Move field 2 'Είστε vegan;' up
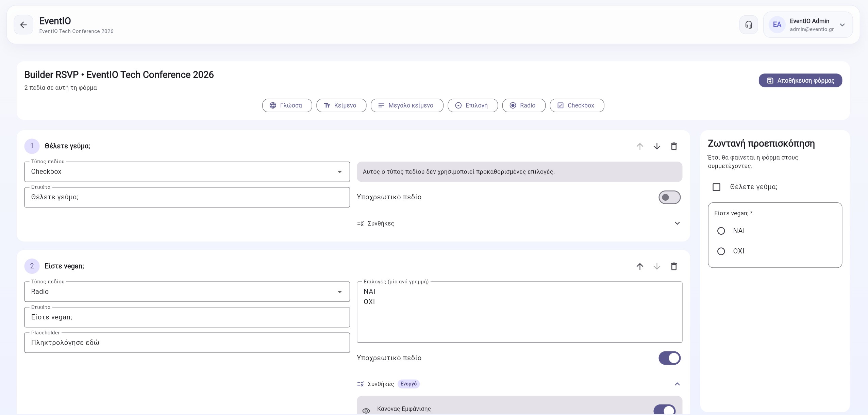 pyautogui.click(x=640, y=266)
